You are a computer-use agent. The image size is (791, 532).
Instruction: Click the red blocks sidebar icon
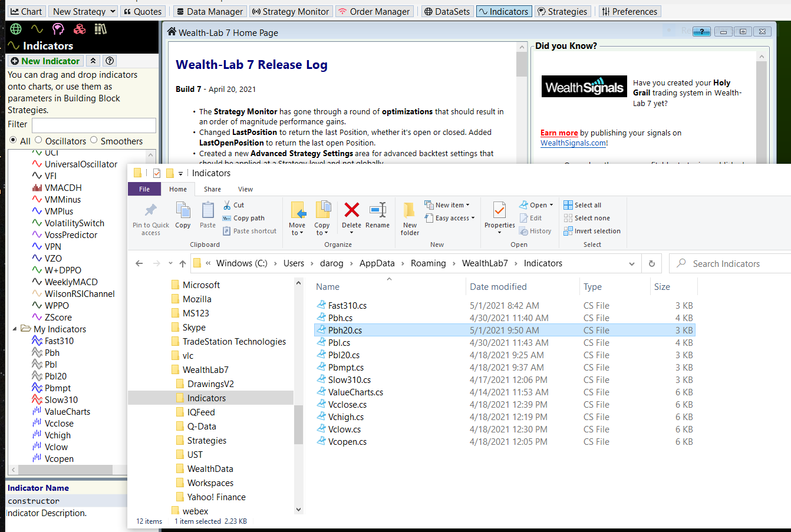tap(80, 29)
